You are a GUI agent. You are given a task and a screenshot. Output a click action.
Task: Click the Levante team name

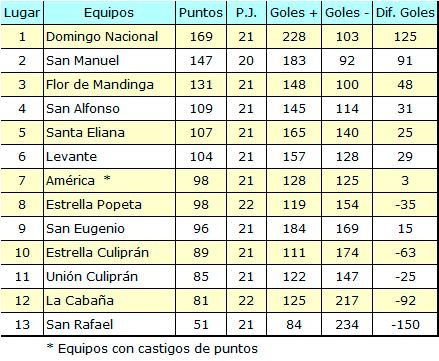71,157
